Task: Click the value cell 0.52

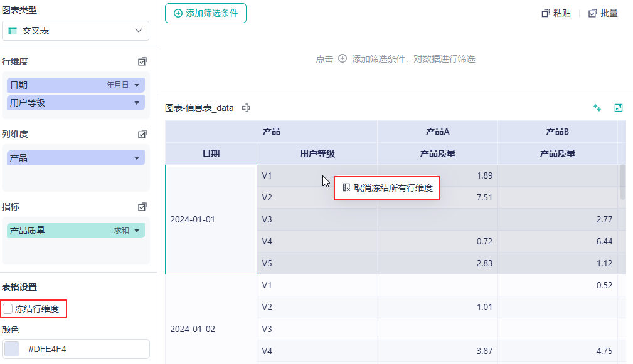Action: [558, 285]
